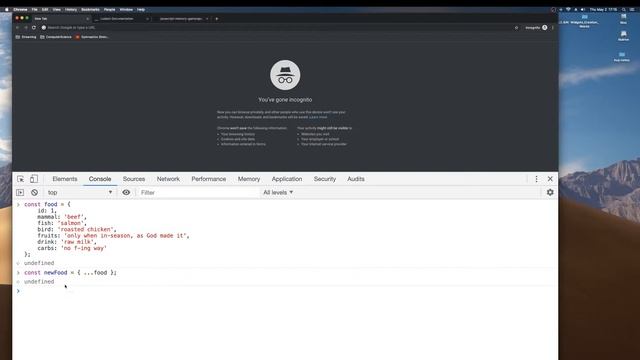Open the People menu
This screenshot has height=360, width=640.
tap(109, 9)
